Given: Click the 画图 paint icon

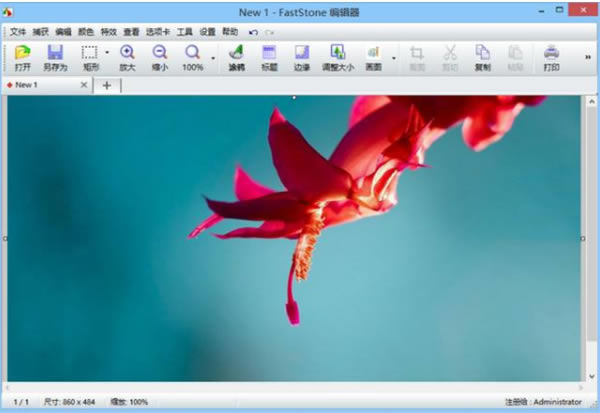Looking at the screenshot, I should tap(373, 53).
